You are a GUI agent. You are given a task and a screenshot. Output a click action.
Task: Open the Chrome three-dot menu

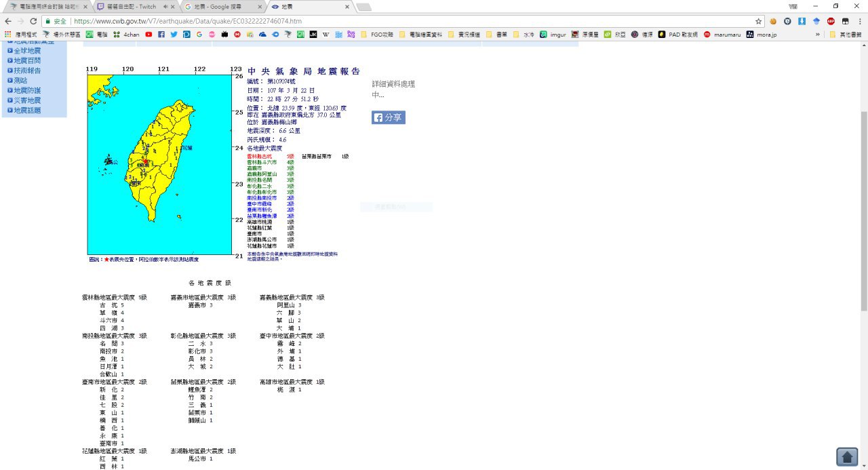859,21
